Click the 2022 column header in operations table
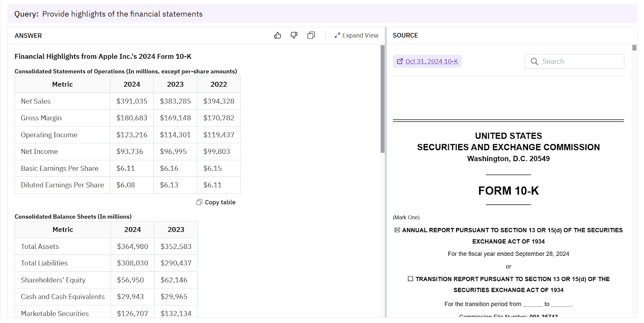 tap(219, 85)
